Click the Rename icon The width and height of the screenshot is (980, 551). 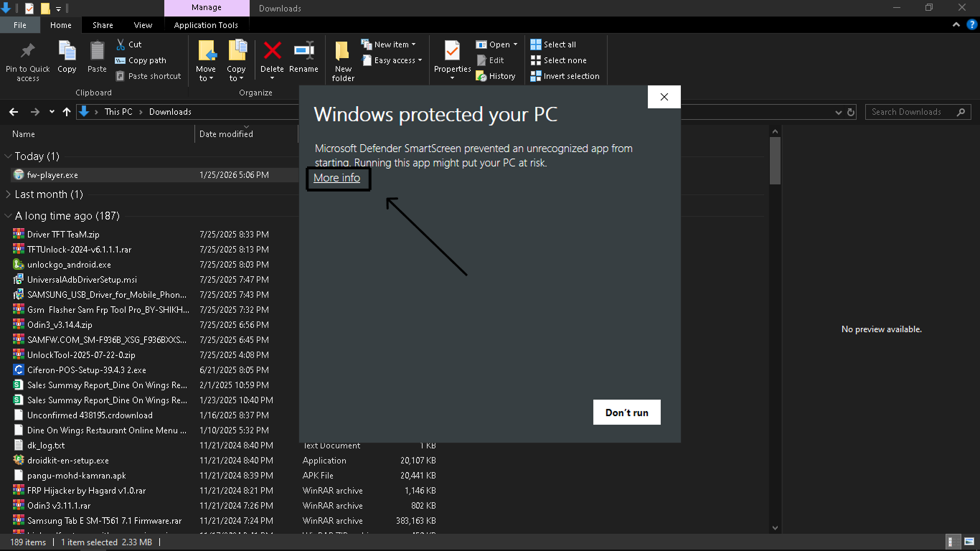click(x=304, y=50)
